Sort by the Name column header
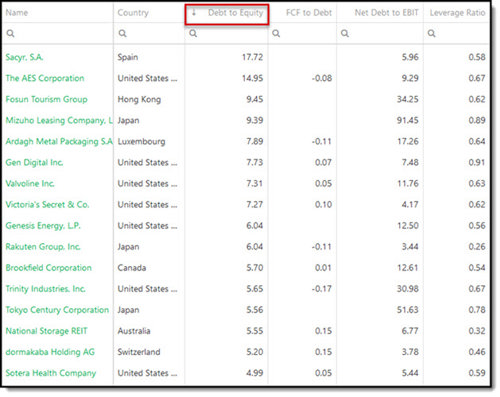The height and width of the screenshot is (397, 500). tap(17, 13)
